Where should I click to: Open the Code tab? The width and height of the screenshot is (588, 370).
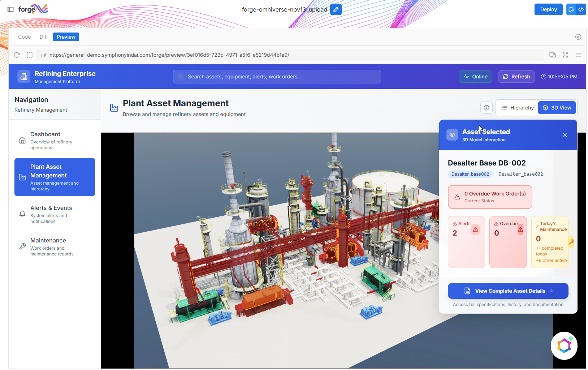(24, 37)
